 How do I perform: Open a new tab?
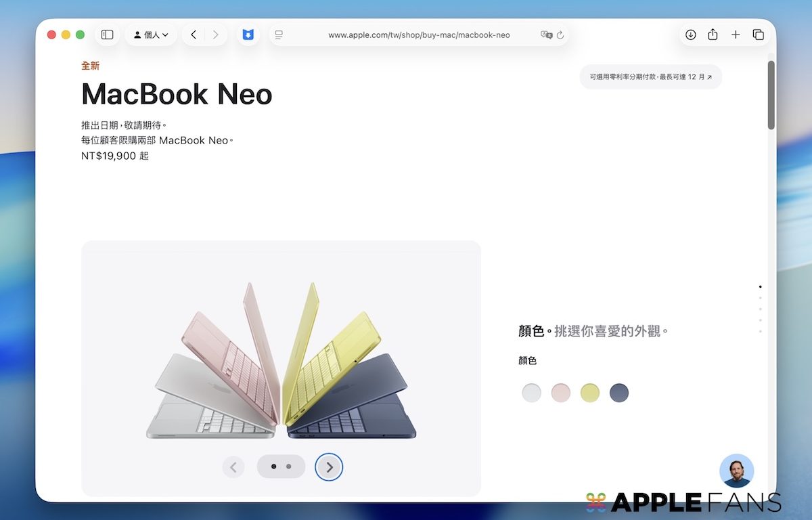pyautogui.click(x=736, y=35)
